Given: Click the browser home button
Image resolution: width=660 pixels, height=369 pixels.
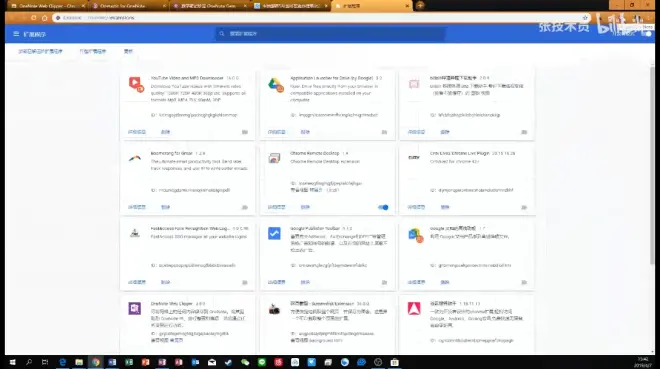Looking at the screenshot, I should coord(45,18).
